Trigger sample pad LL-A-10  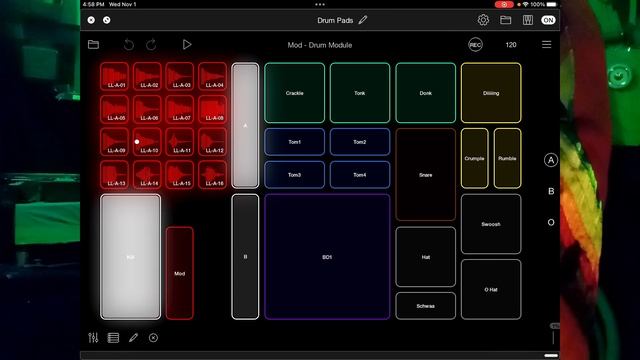click(147, 142)
